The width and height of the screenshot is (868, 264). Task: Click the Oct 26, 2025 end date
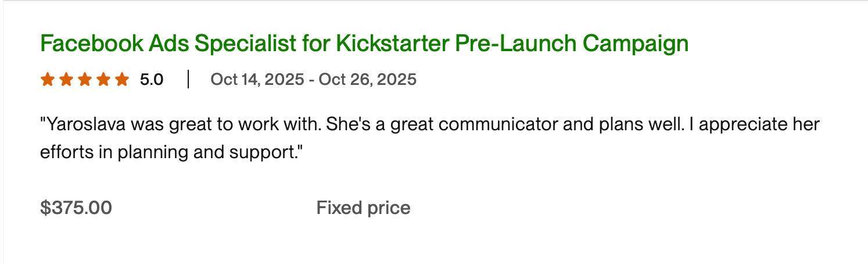click(368, 79)
